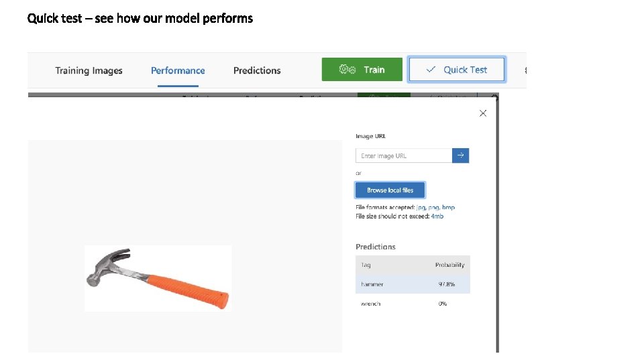Switch to the Training Images tab
Viewport: 644px width, 362px height.
pos(89,70)
